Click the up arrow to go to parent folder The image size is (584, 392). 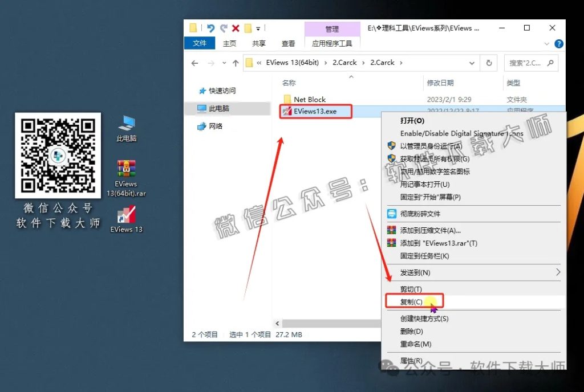point(236,63)
